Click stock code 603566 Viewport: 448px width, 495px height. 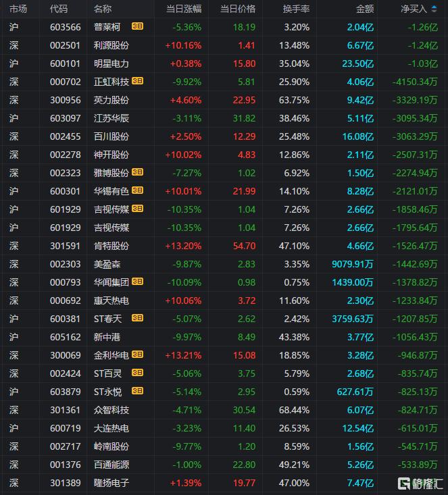click(66, 28)
